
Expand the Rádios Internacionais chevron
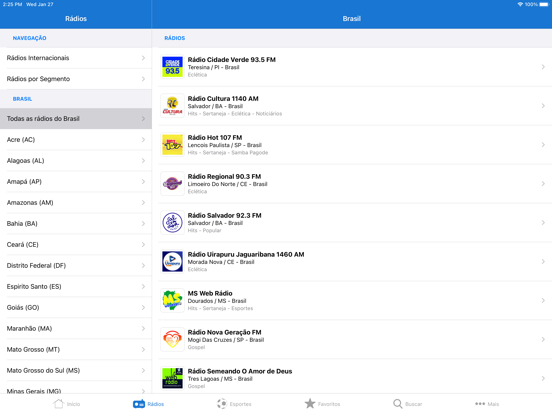click(x=143, y=58)
